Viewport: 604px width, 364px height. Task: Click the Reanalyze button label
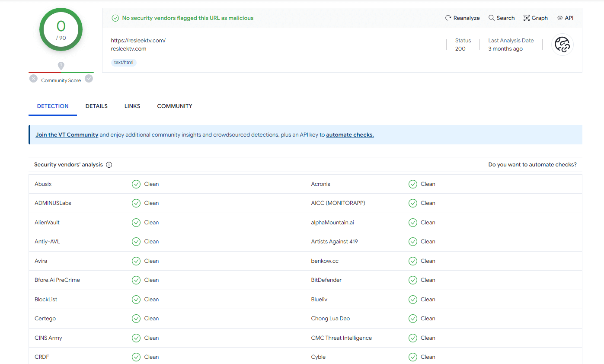click(x=467, y=18)
